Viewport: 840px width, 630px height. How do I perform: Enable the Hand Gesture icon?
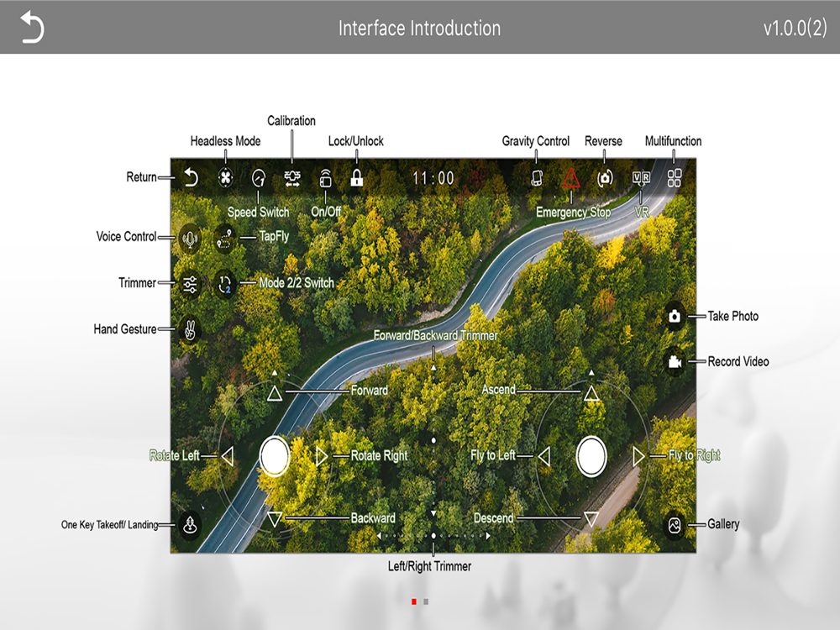coord(190,329)
